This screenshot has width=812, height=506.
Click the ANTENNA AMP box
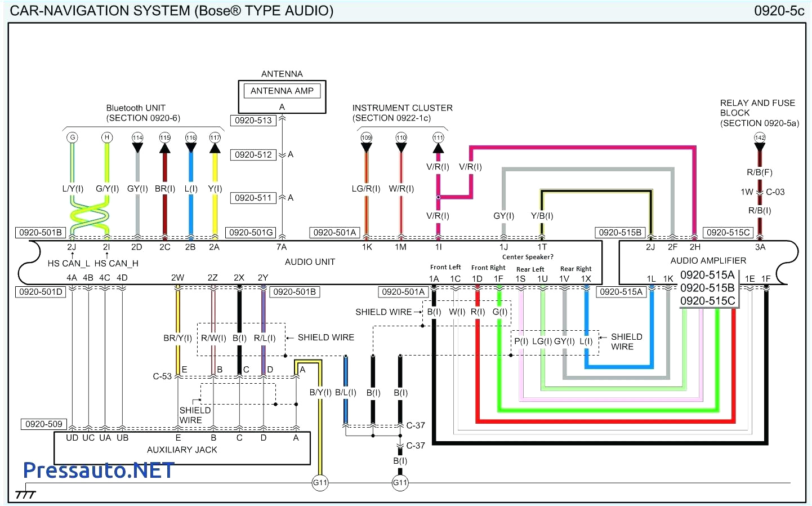click(x=282, y=91)
